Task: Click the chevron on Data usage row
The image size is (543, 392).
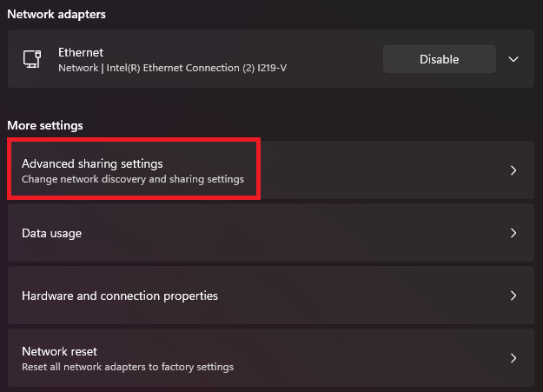Action: [513, 233]
